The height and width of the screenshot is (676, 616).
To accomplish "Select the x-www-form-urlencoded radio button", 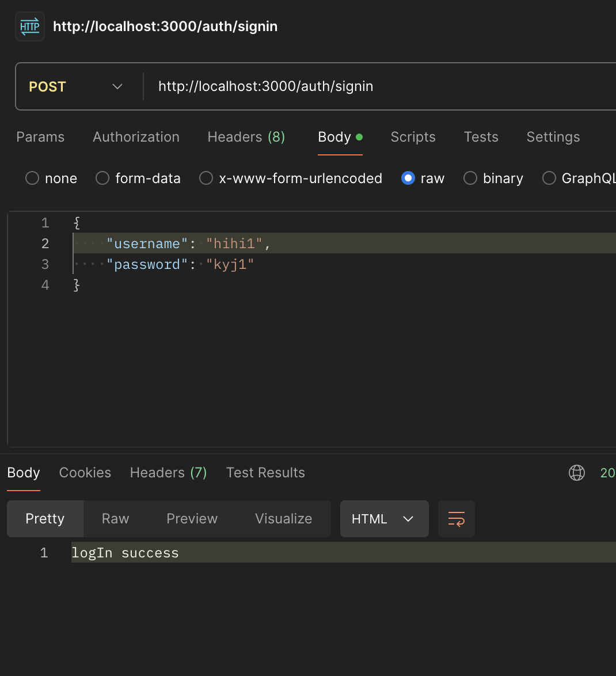I will pos(206,178).
